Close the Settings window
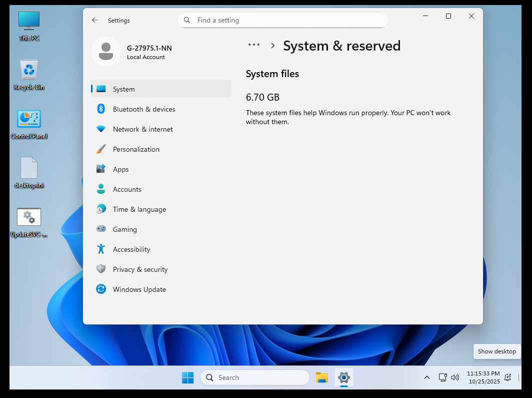The height and width of the screenshot is (398, 532). tap(471, 16)
